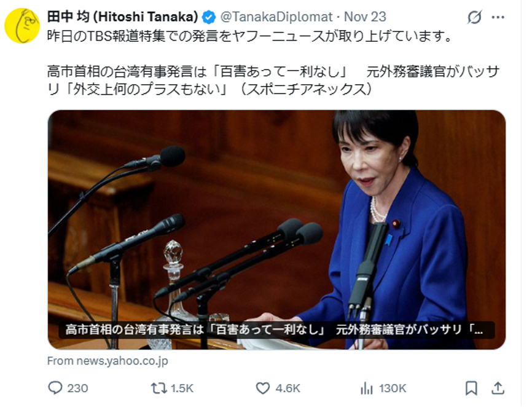Viewport: 532px width, 407px height.
Task: Click the display name 田中 均 (Hitoshi Tanaka)
Action: coord(122,17)
